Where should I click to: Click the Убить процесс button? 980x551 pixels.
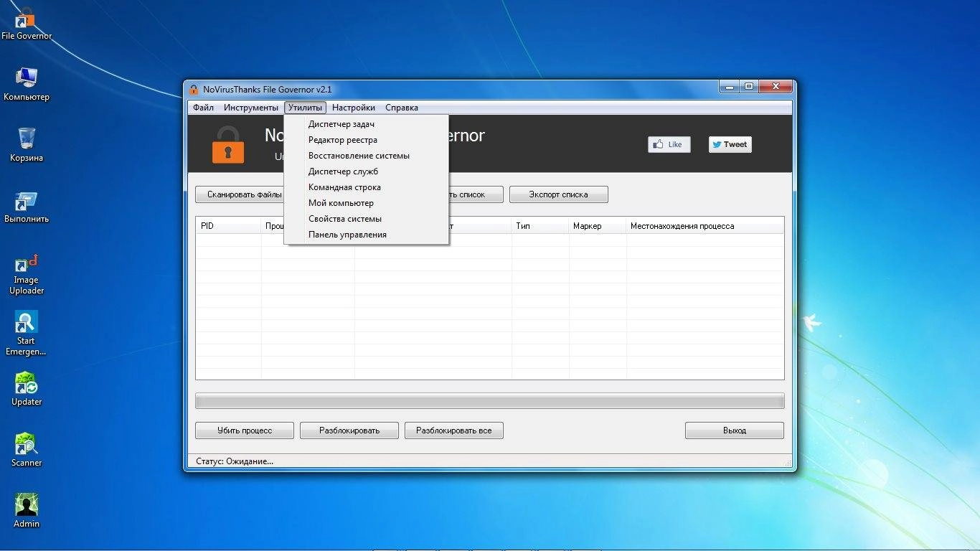[245, 430]
